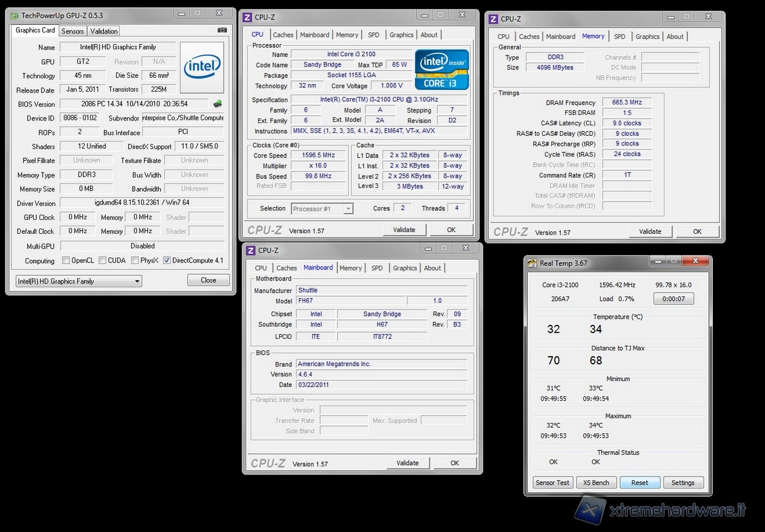
Task: Click the Intel logo in GPU-Z
Action: (x=202, y=67)
